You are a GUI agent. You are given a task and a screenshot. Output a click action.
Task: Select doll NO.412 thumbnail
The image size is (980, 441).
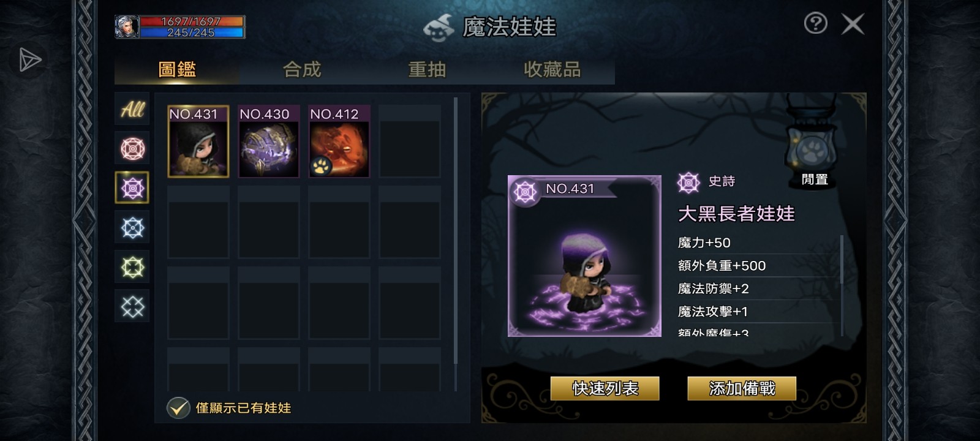(x=339, y=141)
